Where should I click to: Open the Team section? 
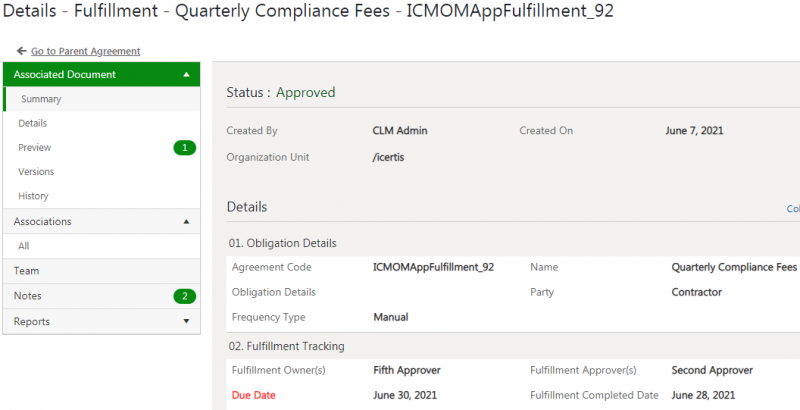27,271
